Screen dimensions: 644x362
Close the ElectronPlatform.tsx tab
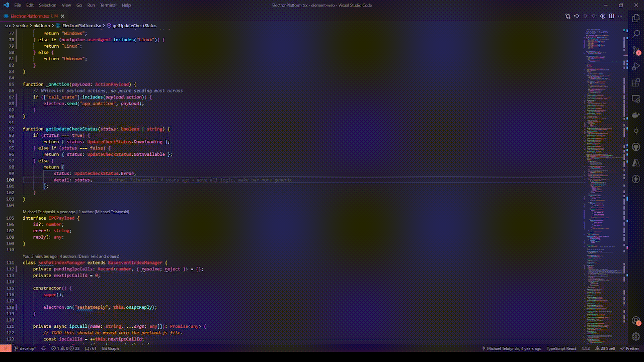point(62,16)
